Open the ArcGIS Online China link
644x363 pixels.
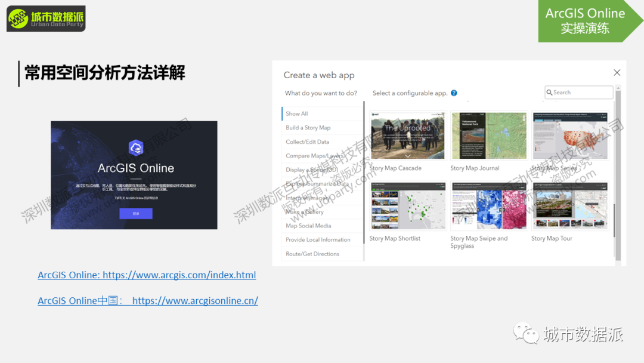(x=148, y=300)
